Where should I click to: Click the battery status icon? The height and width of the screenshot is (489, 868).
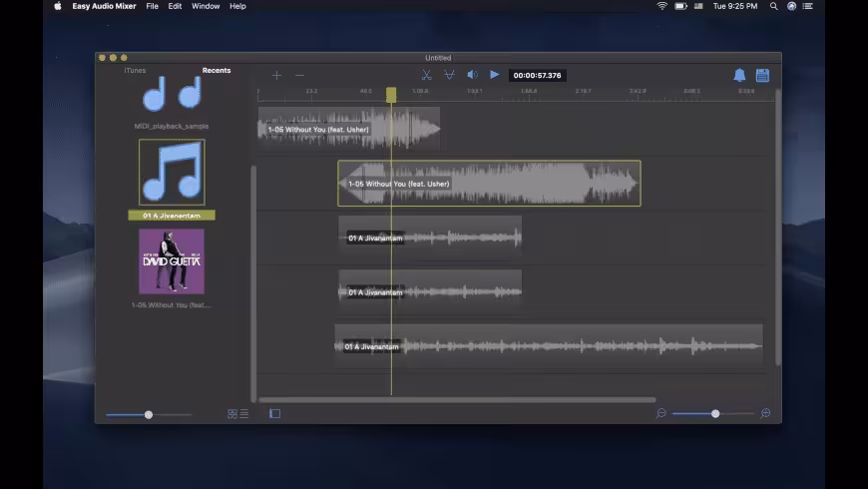click(x=680, y=6)
